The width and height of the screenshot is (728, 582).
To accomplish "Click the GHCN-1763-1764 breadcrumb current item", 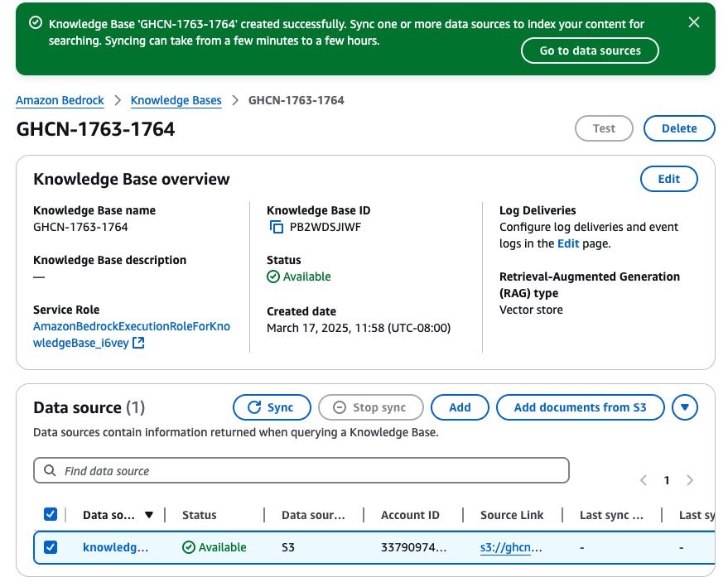I will click(x=297, y=100).
